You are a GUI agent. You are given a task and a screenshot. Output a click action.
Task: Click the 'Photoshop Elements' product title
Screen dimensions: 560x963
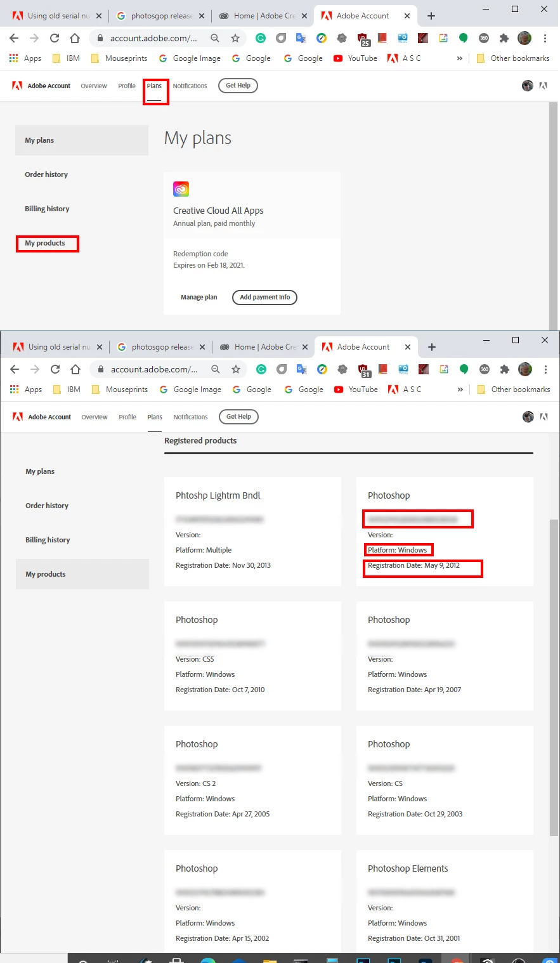click(408, 868)
